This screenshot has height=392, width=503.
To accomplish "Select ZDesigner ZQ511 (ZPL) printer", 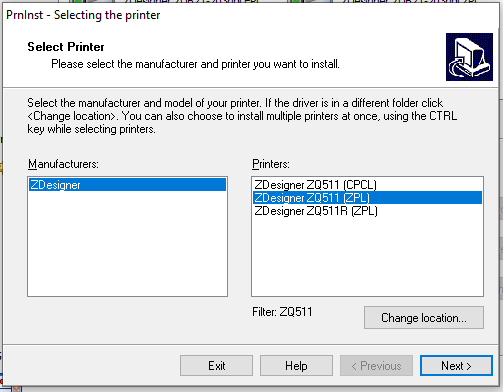I will tap(367, 198).
